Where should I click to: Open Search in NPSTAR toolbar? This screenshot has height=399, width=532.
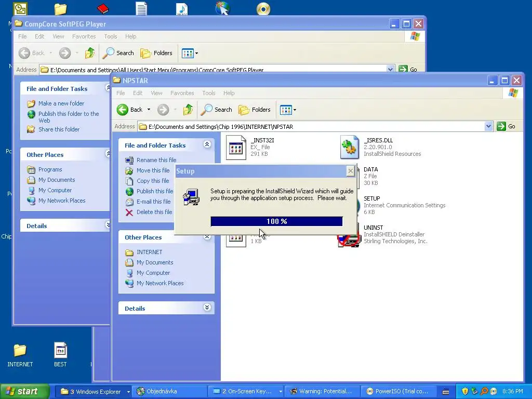tap(217, 110)
